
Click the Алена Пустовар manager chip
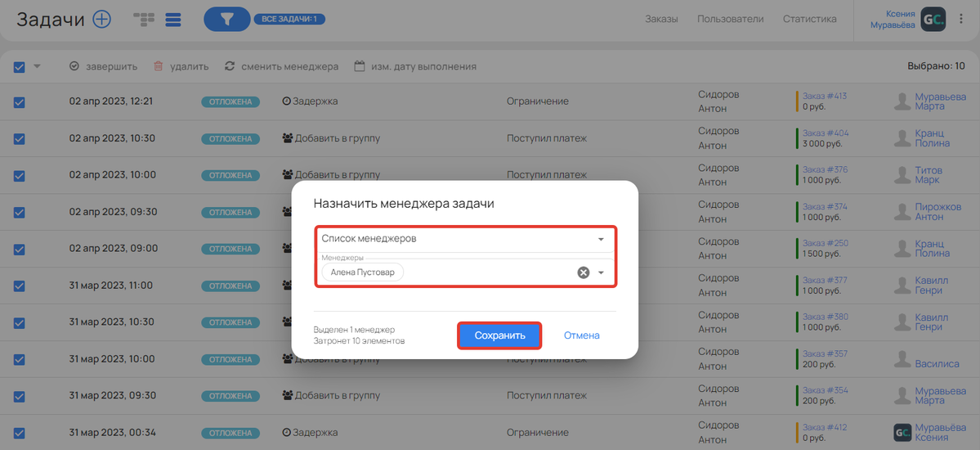[x=363, y=272]
